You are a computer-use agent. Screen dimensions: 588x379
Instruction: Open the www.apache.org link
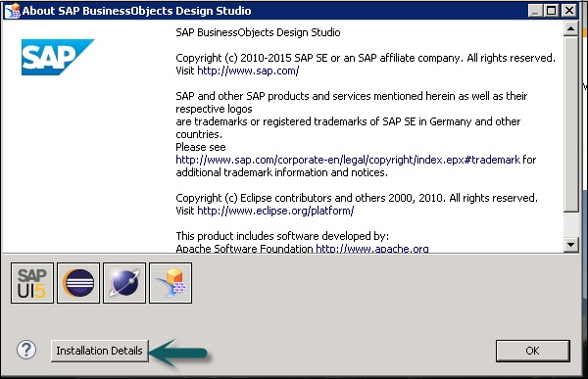point(372,249)
